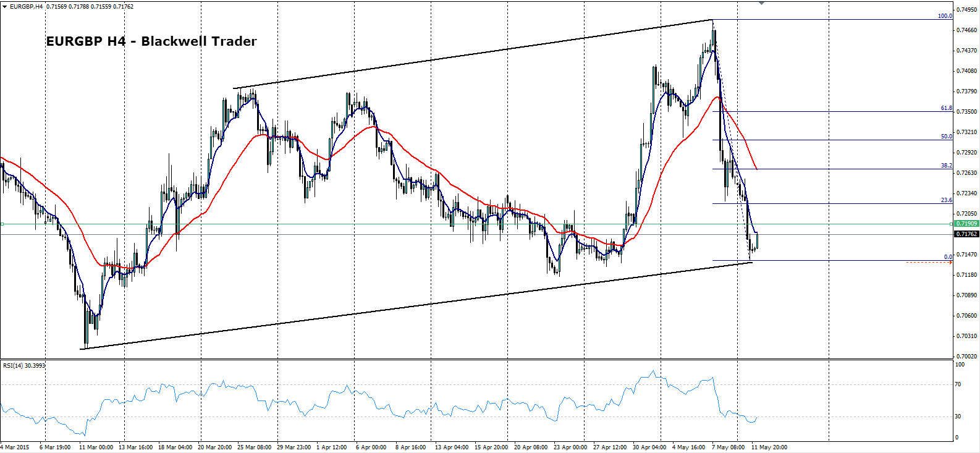Click the 0.73500 price axis label
980x453 pixels.
[x=967, y=112]
